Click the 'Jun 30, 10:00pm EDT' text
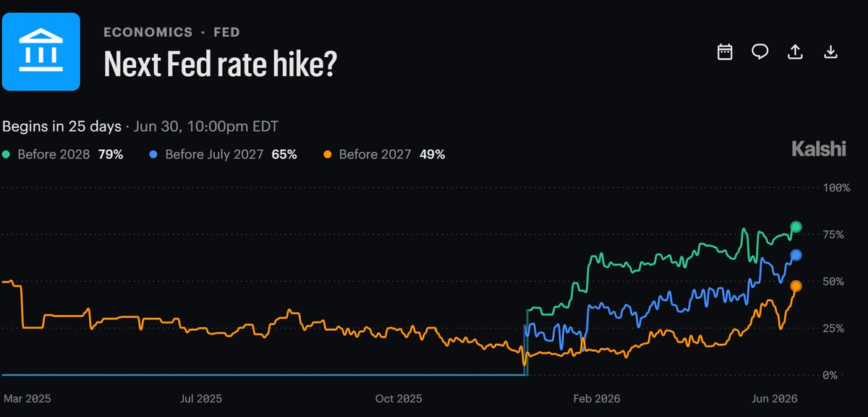 click(206, 127)
